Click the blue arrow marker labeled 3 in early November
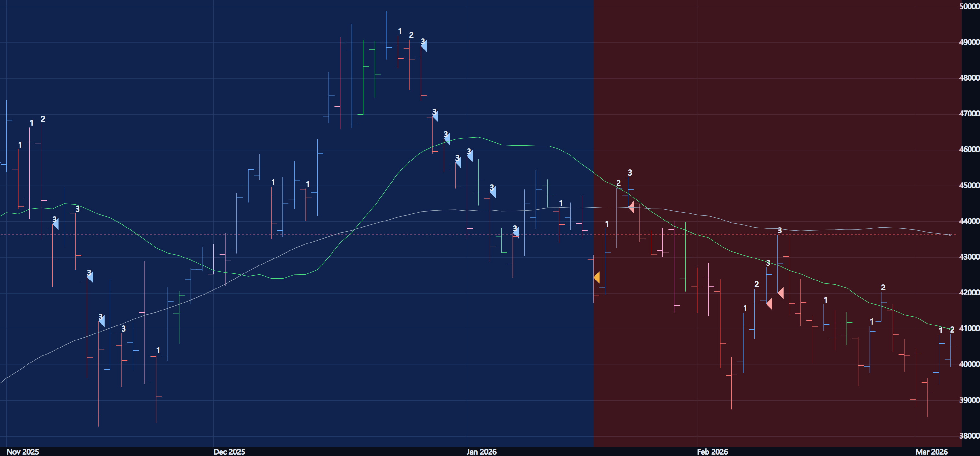The width and height of the screenshot is (980, 456). [x=56, y=224]
